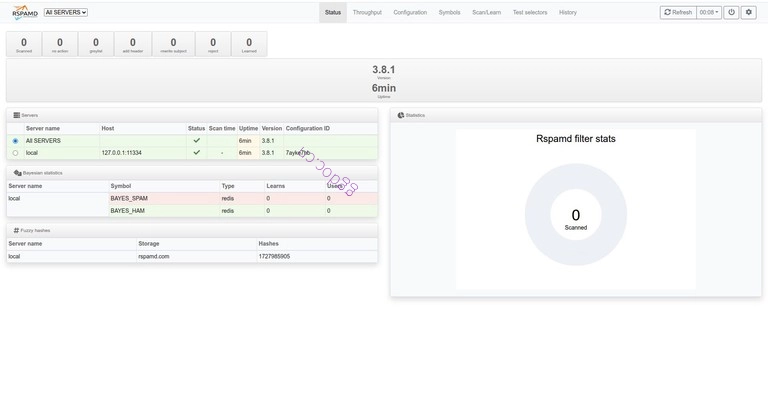Click the Statistics pie chart icon
This screenshot has width=768, height=420.
pos(401,115)
